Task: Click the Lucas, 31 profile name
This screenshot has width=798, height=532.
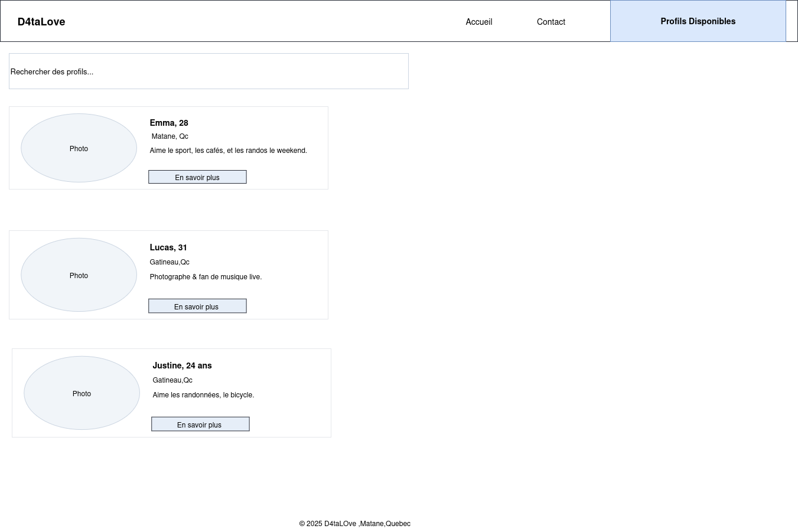Action: coord(168,247)
